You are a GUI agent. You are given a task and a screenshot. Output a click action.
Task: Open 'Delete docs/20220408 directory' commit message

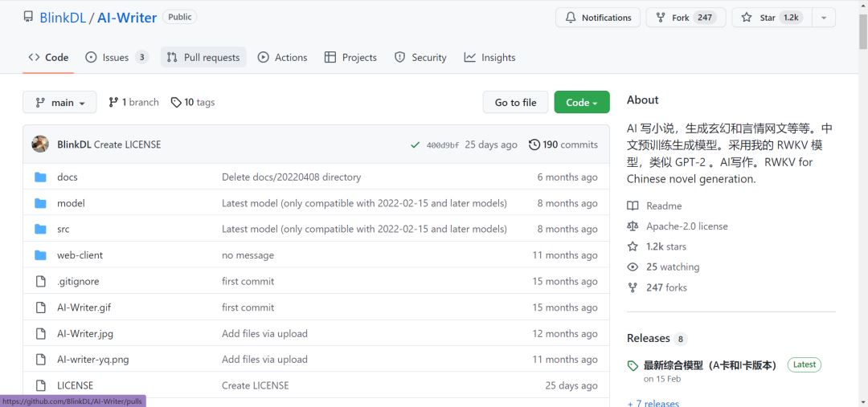tap(291, 177)
